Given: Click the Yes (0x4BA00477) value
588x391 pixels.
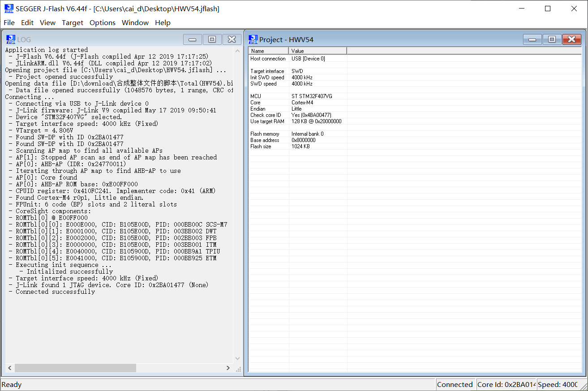Looking at the screenshot, I should coord(311,115).
